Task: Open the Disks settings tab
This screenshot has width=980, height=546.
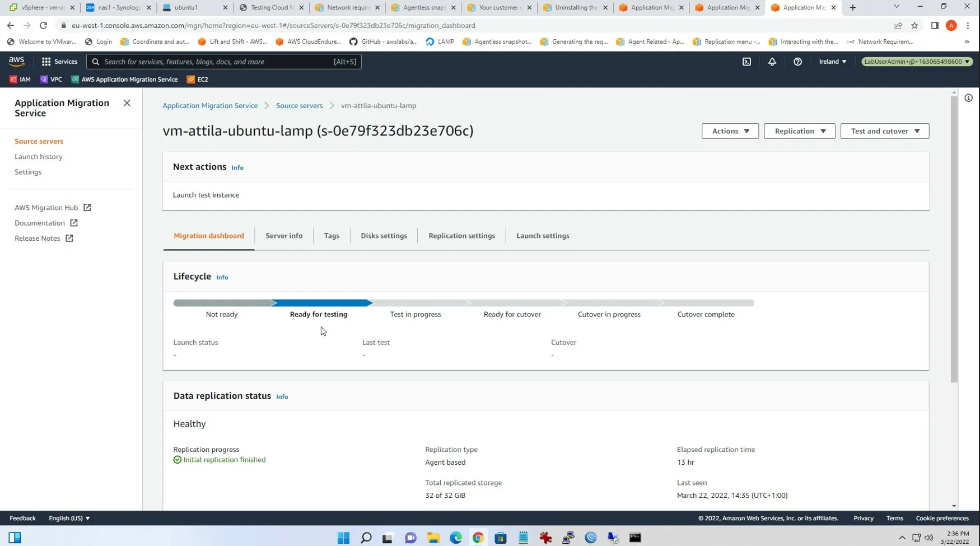Action: 384,236
